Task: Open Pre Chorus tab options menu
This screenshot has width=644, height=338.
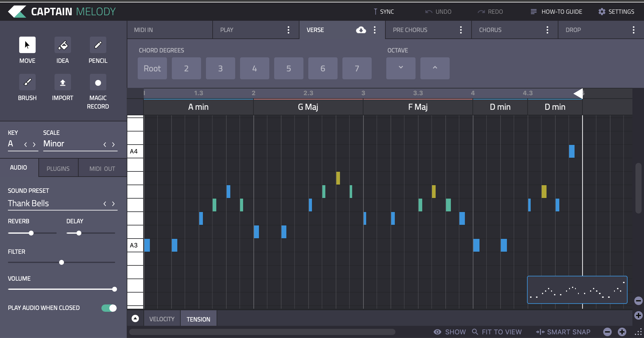Action: pos(461,30)
